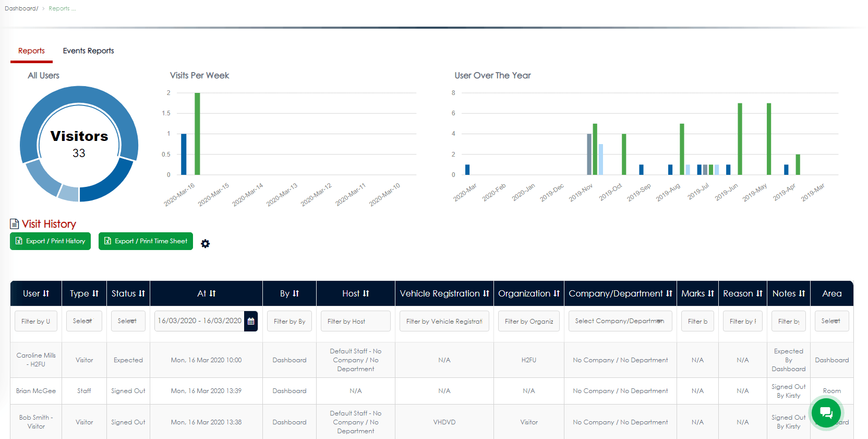Sort by Company/Department column arrows
Viewport: 868px width, 439px height.
point(669,294)
